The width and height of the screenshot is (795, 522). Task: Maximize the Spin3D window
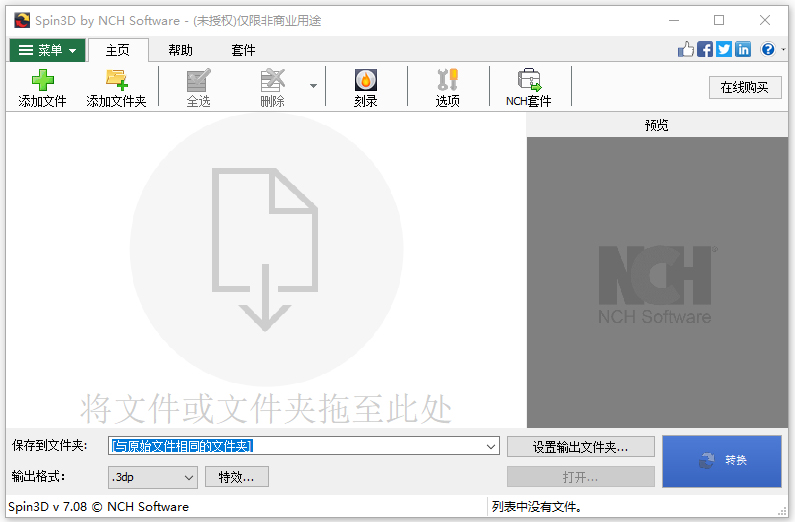coord(719,20)
